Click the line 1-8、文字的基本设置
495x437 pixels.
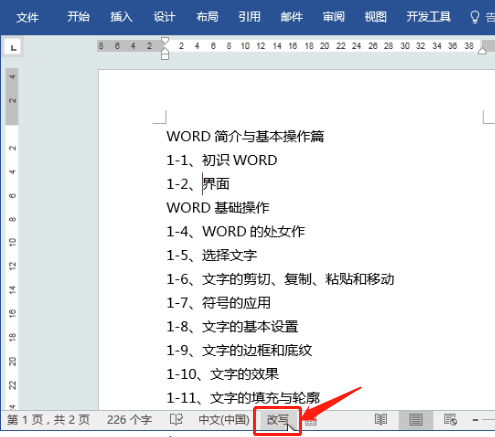point(232,327)
